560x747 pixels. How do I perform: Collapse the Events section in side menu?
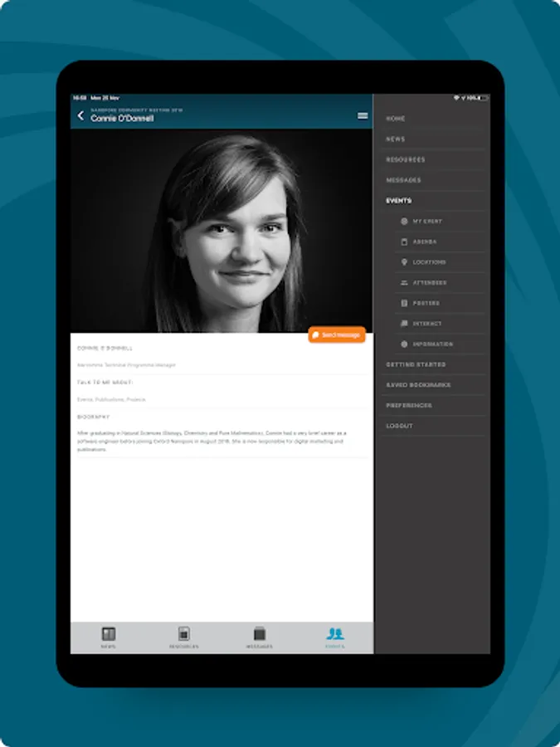398,201
